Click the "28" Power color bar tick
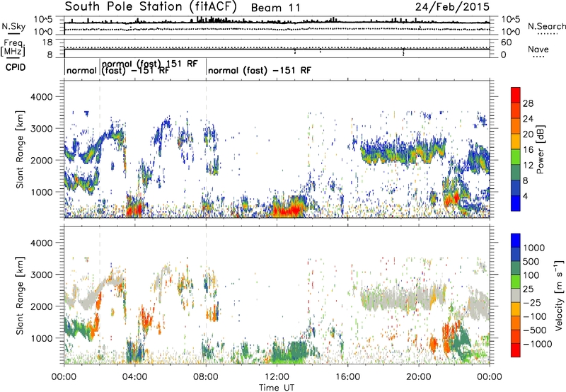The height and width of the screenshot is (392, 566). pos(528,103)
